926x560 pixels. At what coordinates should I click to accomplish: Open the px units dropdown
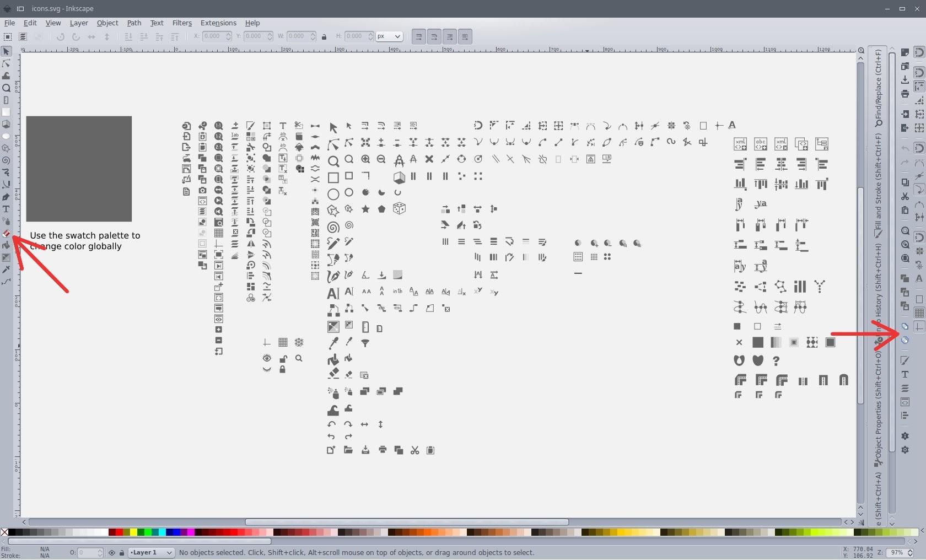coord(390,36)
